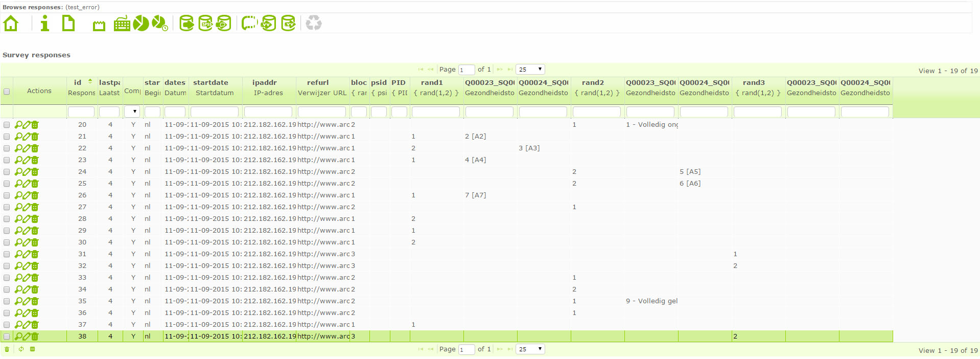
Task: Open the pie chart statistics icon
Action: (x=141, y=24)
